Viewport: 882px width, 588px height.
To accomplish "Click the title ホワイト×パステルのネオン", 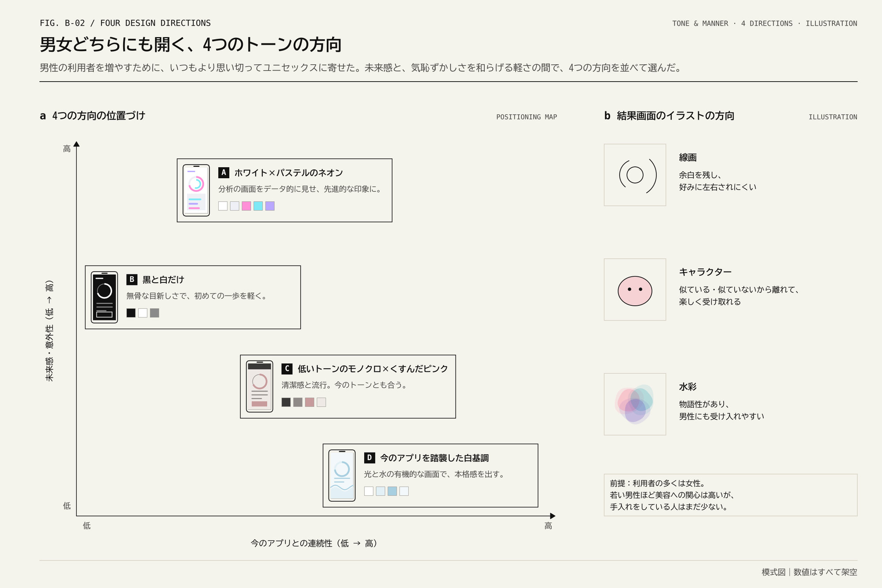I will pyautogui.click(x=288, y=173).
